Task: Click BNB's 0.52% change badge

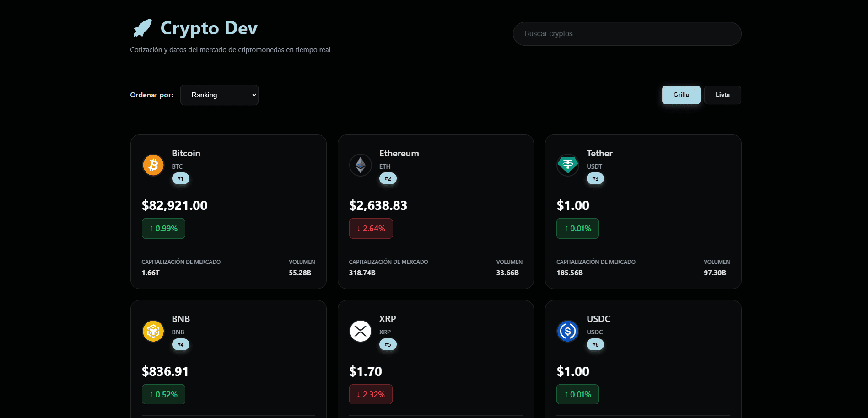Action: click(x=163, y=394)
